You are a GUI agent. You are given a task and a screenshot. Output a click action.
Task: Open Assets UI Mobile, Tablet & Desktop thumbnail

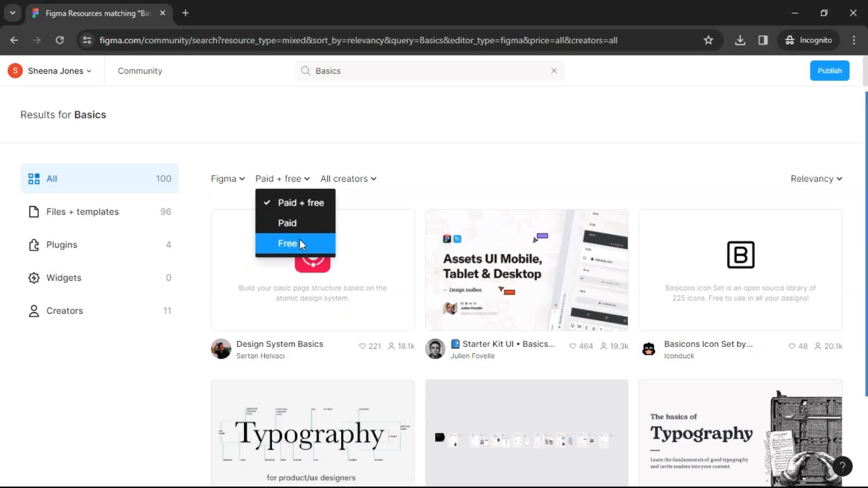[527, 270]
